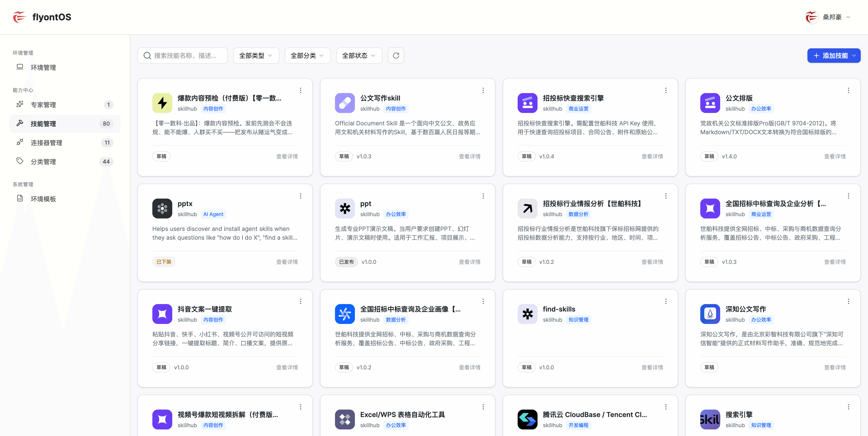This screenshot has height=436, width=868.
Task: Click the pptx skill icon
Action: pos(162,209)
